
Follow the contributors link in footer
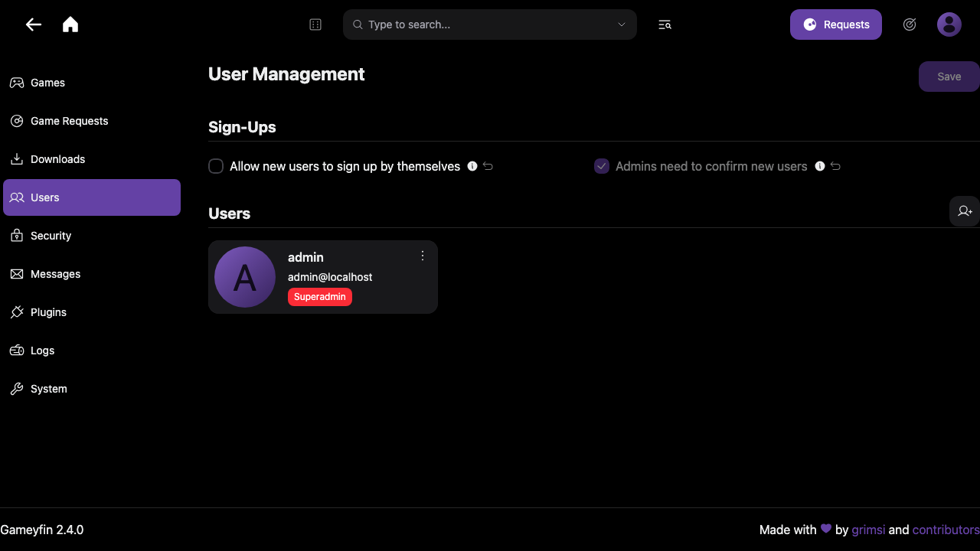(x=946, y=530)
